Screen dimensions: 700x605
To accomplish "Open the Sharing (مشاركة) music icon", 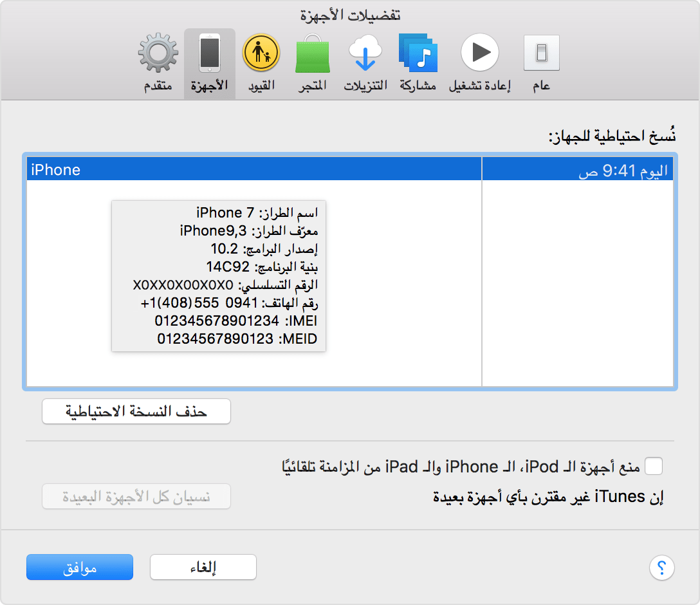I will 418,63.
